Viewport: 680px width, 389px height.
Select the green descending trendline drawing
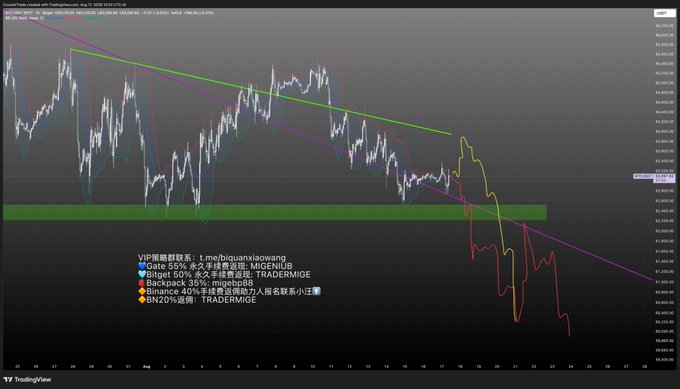[260, 92]
